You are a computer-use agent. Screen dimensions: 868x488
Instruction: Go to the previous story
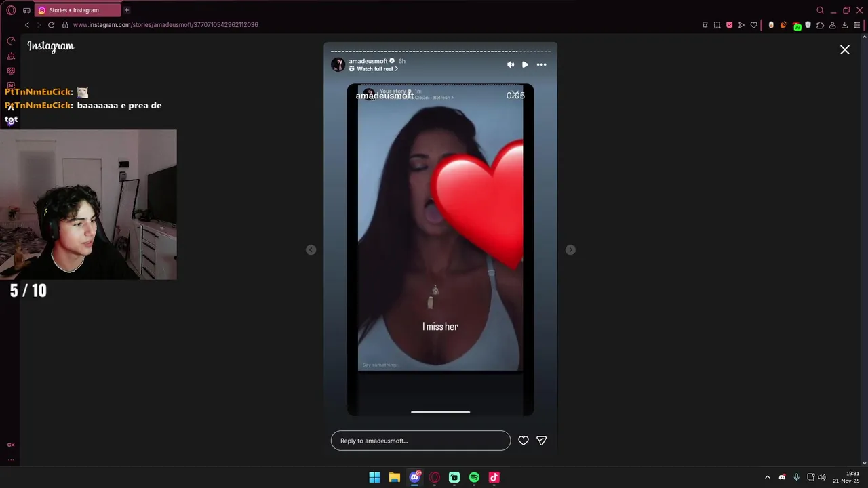click(311, 250)
